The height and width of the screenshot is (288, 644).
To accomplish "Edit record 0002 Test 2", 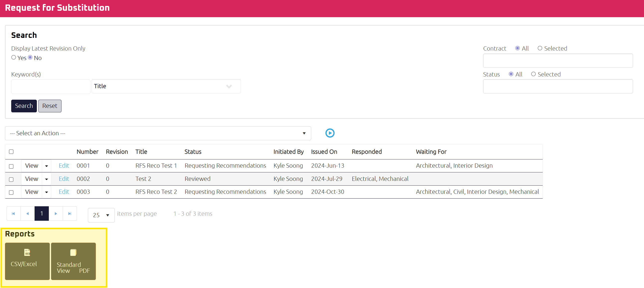I will [x=64, y=179].
